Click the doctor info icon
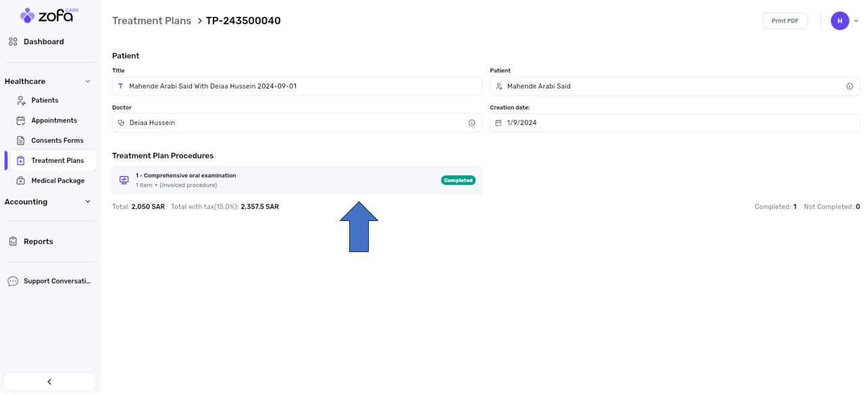Viewport: 868px width, 394px height. 471,123
